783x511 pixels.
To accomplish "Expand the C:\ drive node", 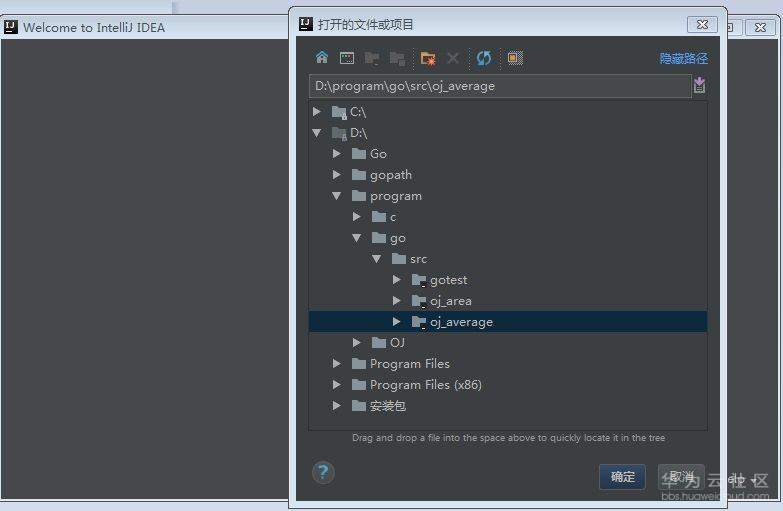I will click(x=317, y=112).
